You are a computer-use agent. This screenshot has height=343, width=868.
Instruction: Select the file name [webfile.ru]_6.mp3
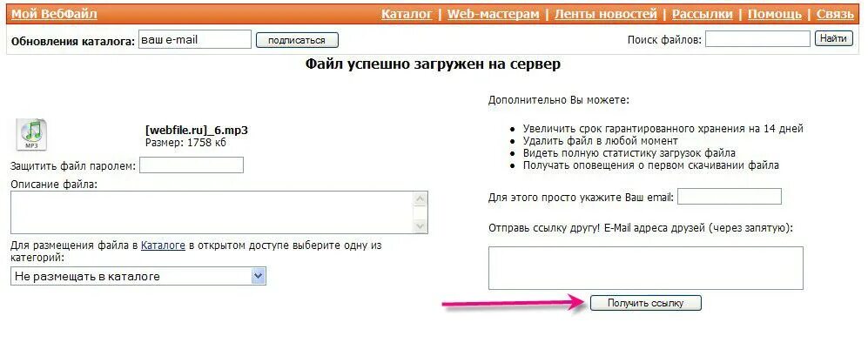[197, 131]
